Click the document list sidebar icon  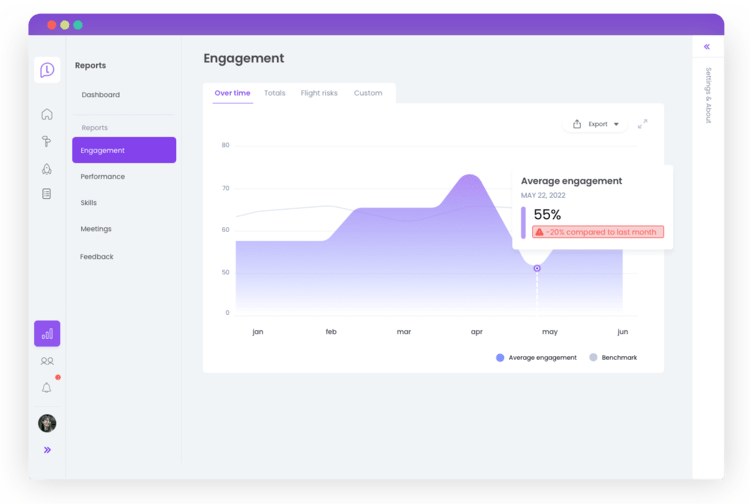tap(47, 194)
